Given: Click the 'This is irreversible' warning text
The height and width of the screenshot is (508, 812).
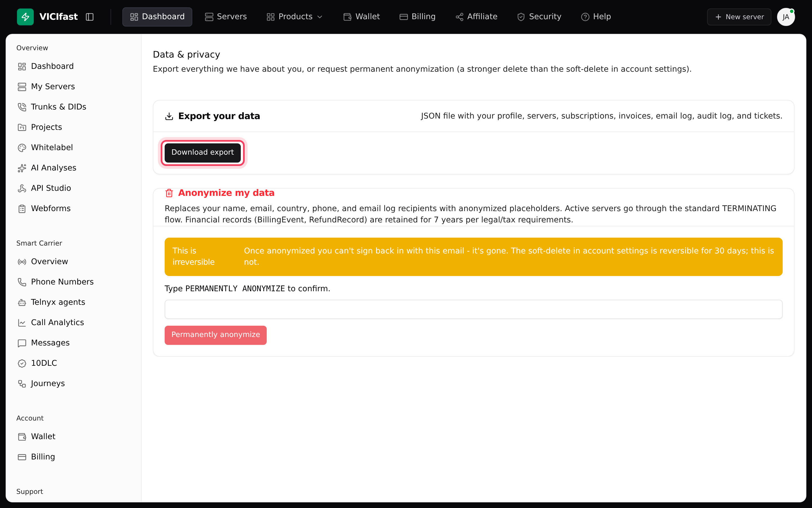Looking at the screenshot, I should point(193,256).
